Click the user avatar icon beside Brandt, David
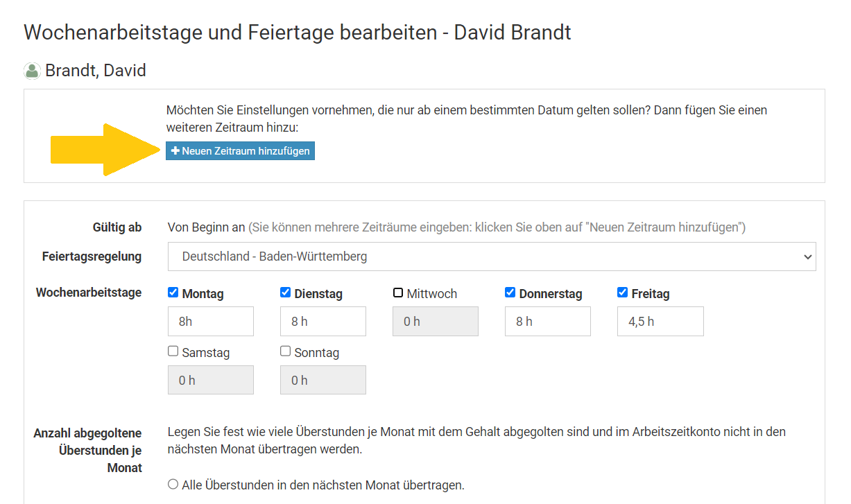 pos(32,71)
